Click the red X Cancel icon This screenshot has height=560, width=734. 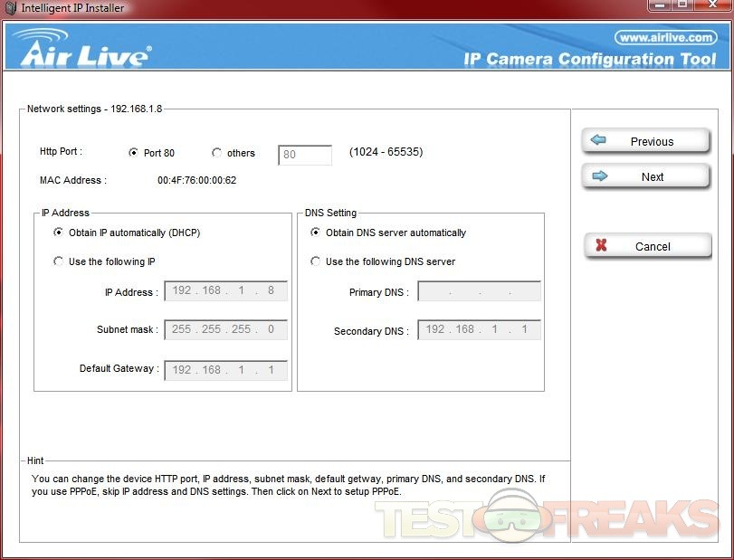click(601, 246)
